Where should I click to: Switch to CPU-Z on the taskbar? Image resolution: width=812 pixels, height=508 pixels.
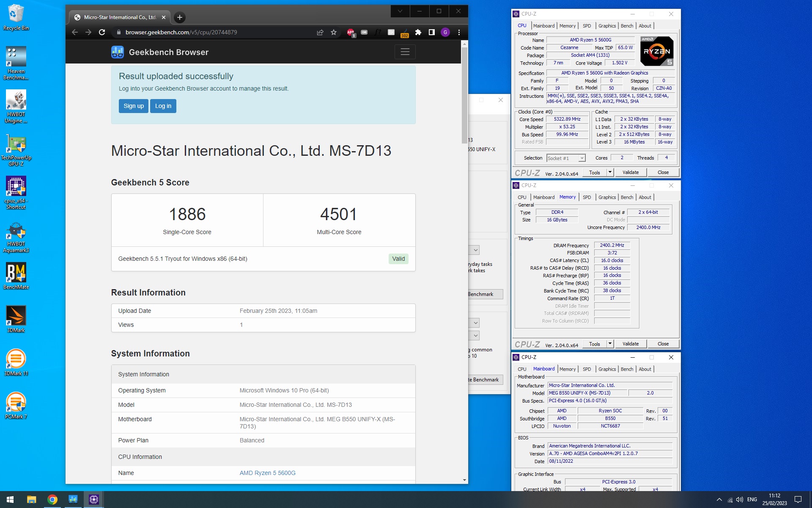pyautogui.click(x=93, y=500)
